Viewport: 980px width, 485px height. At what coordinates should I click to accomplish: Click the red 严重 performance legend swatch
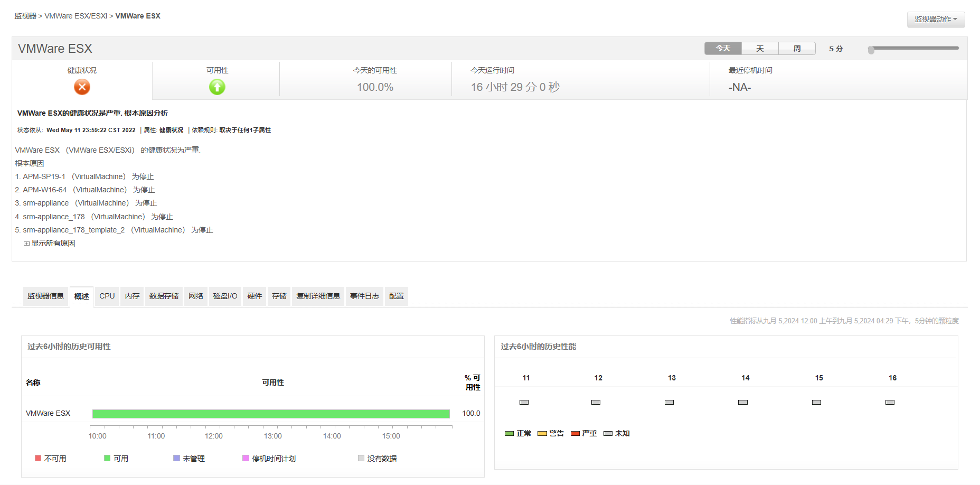[x=575, y=433]
